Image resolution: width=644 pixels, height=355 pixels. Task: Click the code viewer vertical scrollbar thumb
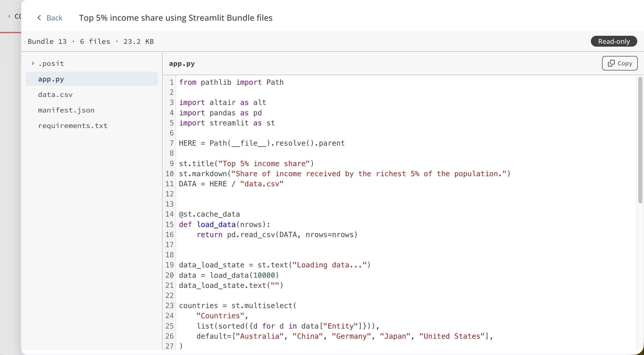[x=640, y=140]
